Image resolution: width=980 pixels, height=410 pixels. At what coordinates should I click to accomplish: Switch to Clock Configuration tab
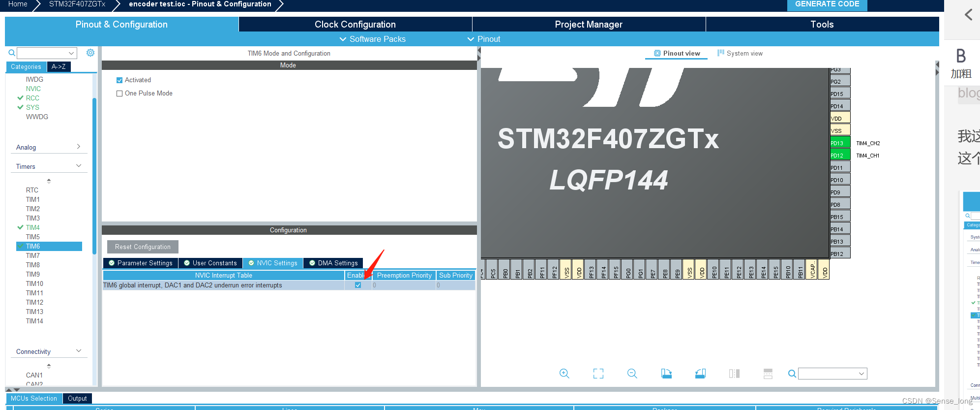[355, 24]
